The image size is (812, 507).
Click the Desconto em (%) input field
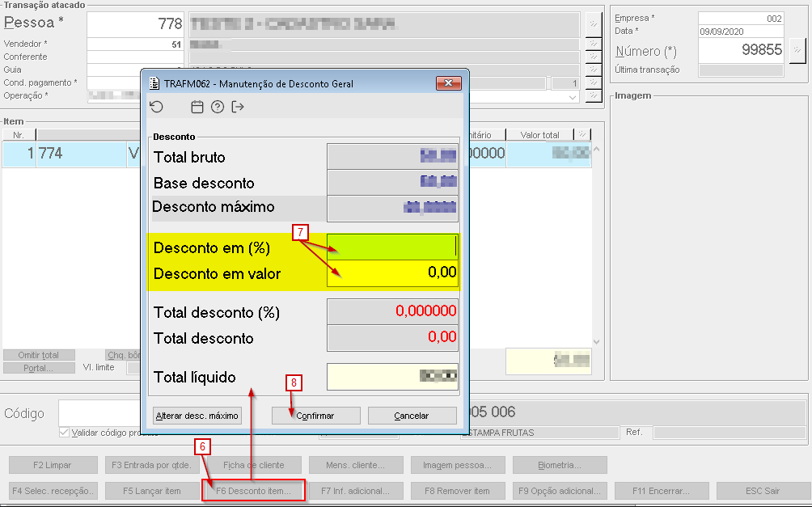tap(392, 247)
